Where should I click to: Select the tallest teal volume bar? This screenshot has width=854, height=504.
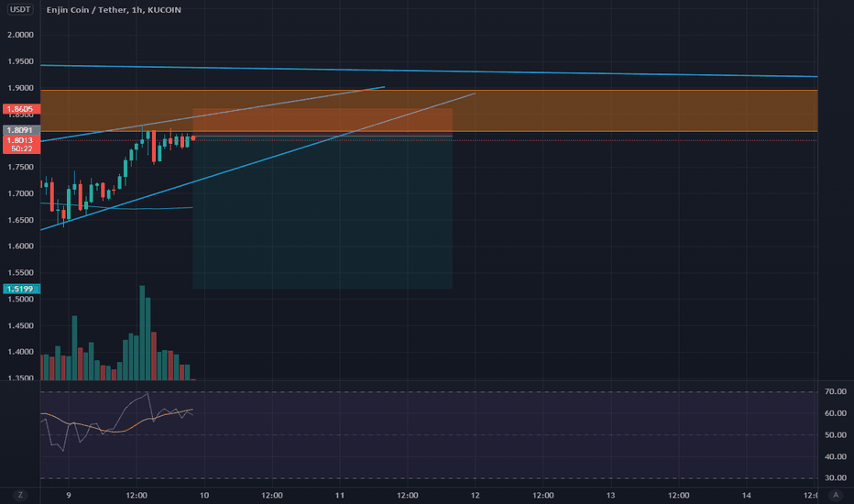point(142,333)
